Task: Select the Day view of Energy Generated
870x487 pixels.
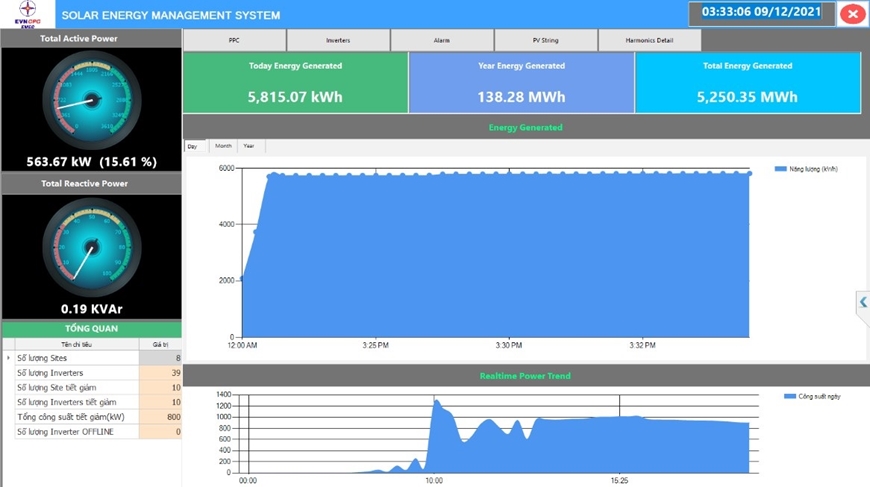Action: 192,146
